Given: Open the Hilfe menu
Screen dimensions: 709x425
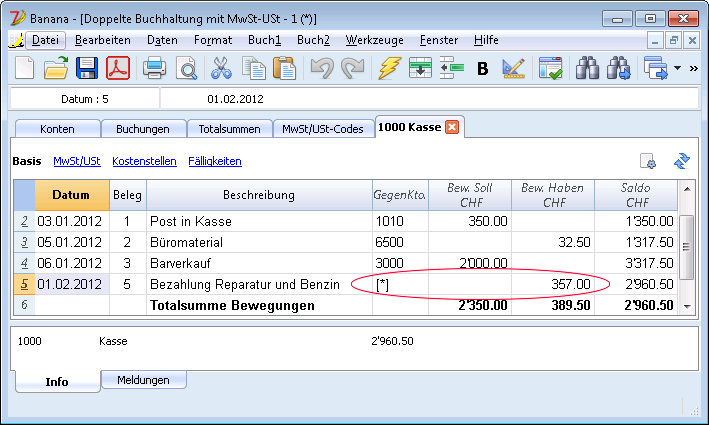Looking at the screenshot, I should click(x=486, y=40).
